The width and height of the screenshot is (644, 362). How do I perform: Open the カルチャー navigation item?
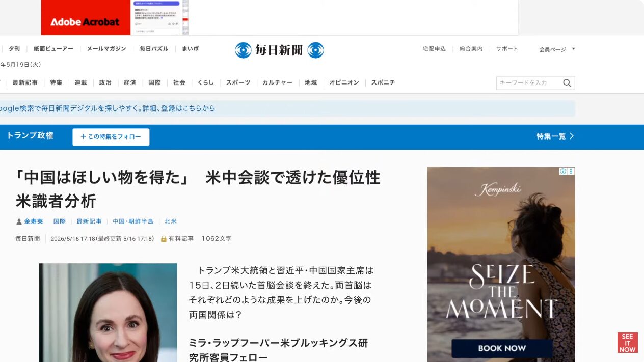(x=277, y=82)
